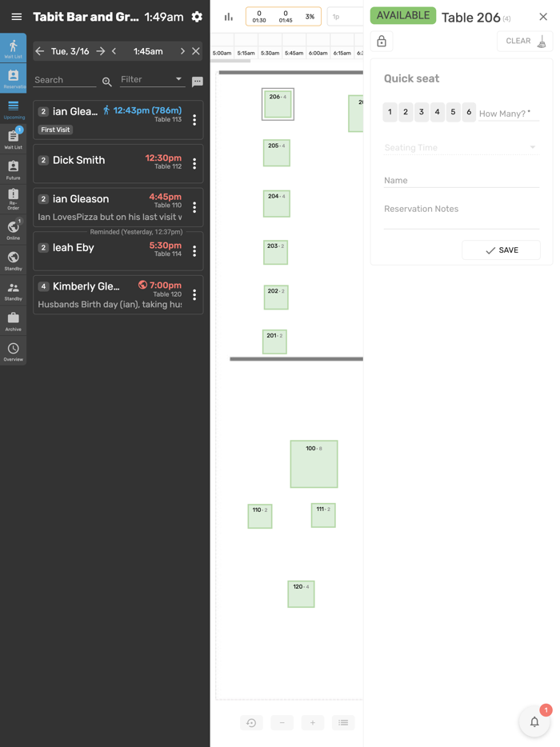560x747 pixels.
Task: Step time back before 1:45am
Action: 114,51
